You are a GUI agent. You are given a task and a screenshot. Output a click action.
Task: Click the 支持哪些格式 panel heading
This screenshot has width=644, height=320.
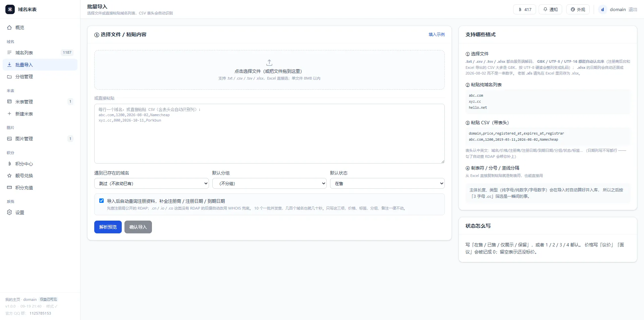point(480,35)
